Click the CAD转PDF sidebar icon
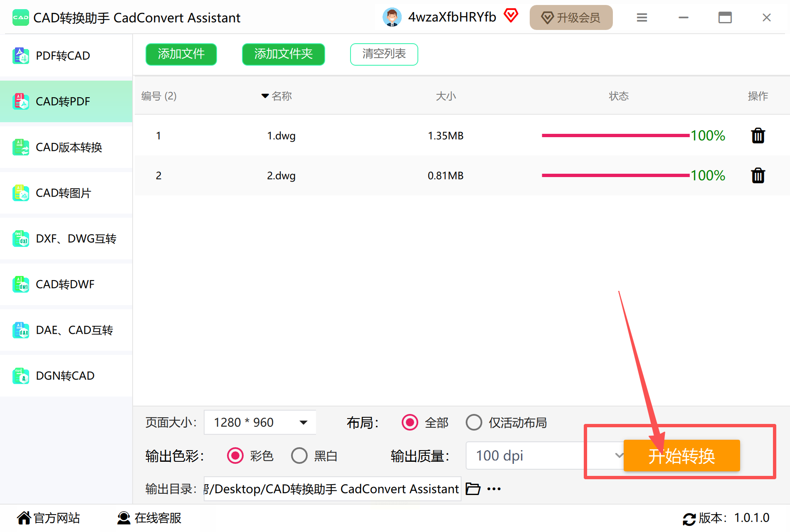790x532 pixels. [20, 101]
